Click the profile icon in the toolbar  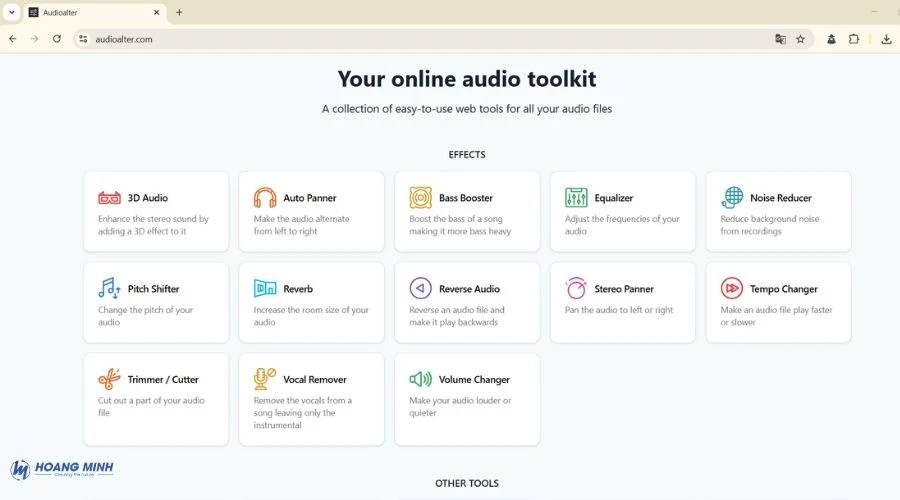pos(831,39)
